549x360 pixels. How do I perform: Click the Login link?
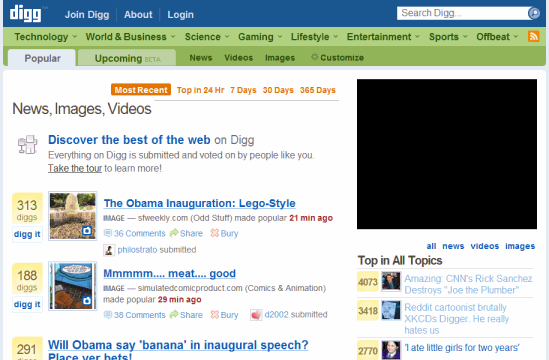click(180, 14)
